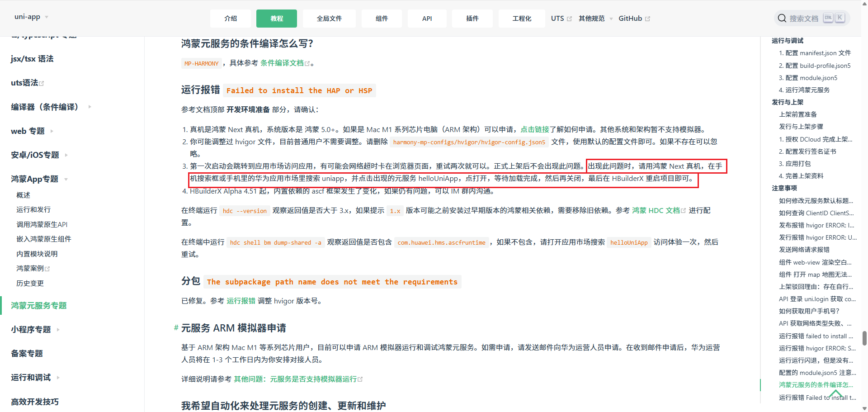Screen dimensions: 868x412
Task: Open the GitHub external link
Action: point(634,19)
